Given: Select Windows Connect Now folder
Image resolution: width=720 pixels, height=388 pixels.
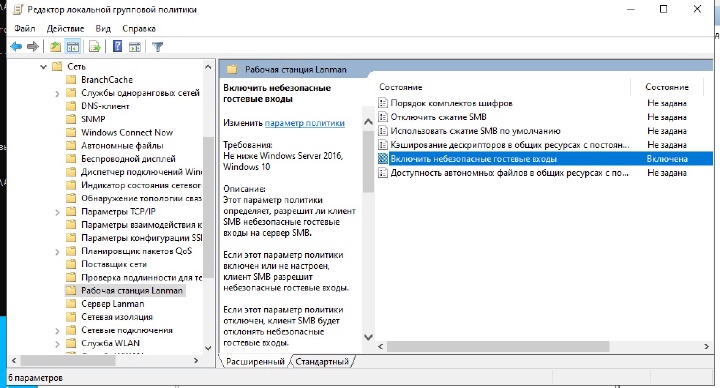Looking at the screenshot, I should (x=127, y=132).
